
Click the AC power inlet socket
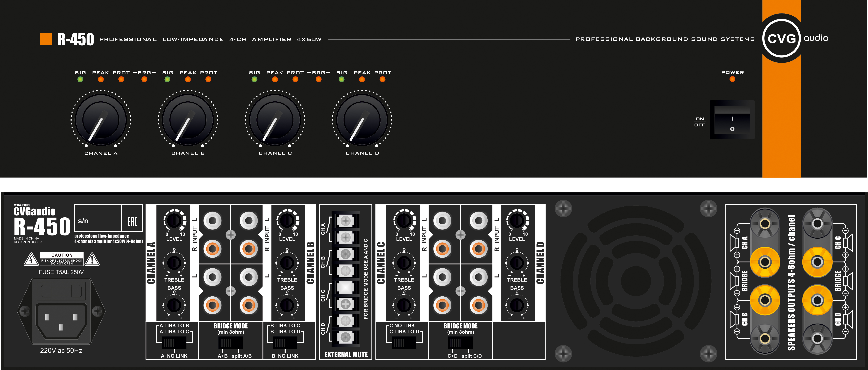pos(61,322)
